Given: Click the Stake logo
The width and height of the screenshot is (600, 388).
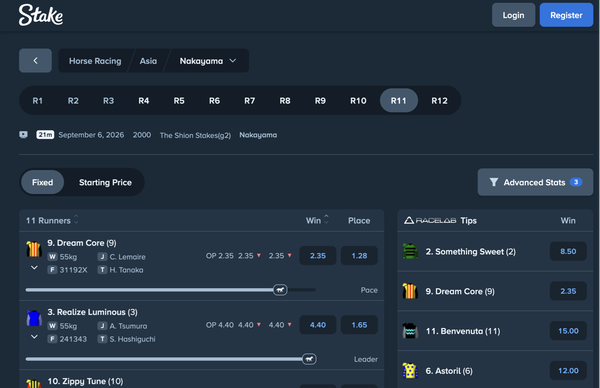Looking at the screenshot, I should tap(41, 15).
